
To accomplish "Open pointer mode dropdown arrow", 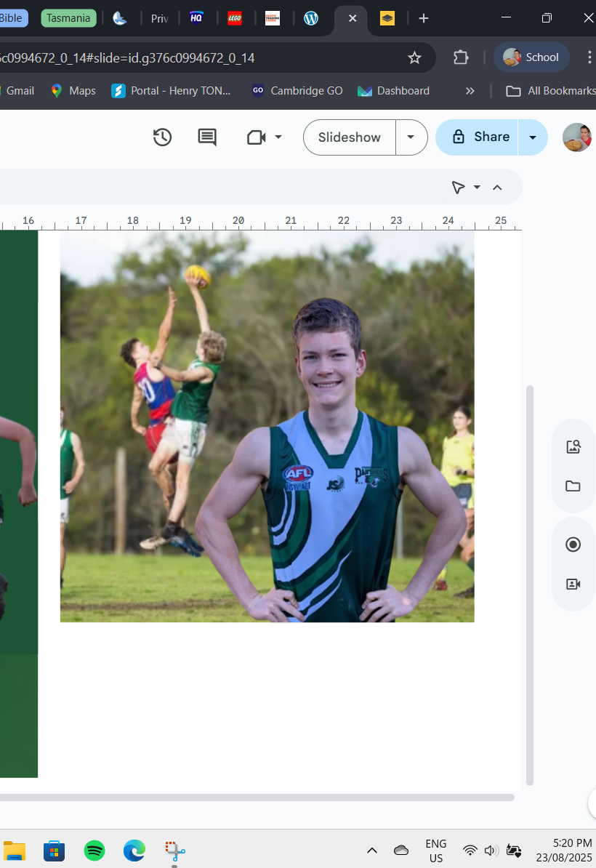I will point(477,188).
